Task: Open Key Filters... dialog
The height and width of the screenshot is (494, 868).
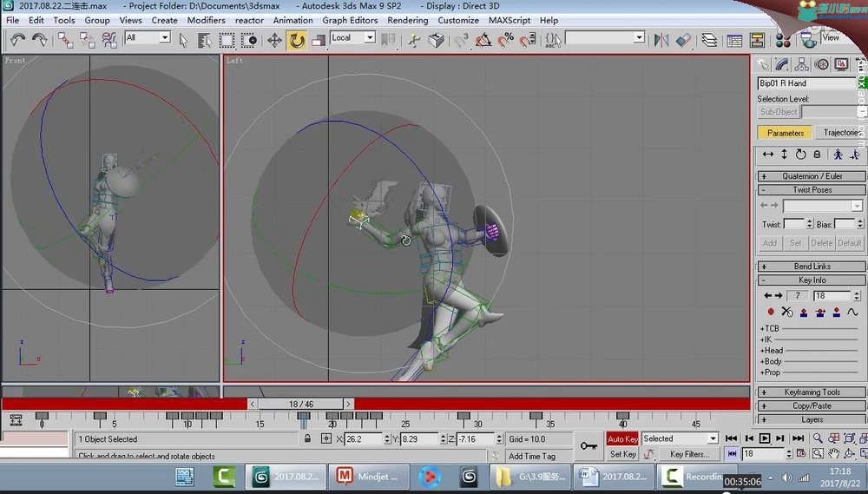Action: [689, 454]
